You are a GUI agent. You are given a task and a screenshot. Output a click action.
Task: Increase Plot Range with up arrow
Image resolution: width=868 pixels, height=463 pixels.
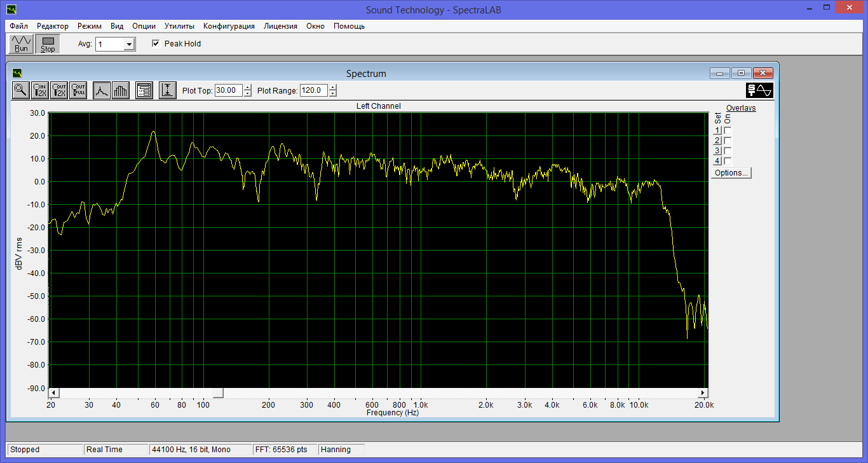[333, 88]
